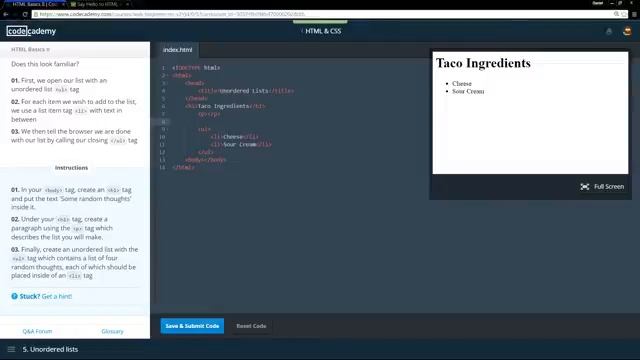
Task: Click the Taco Ingredients h1 code line
Action: tap(225, 106)
